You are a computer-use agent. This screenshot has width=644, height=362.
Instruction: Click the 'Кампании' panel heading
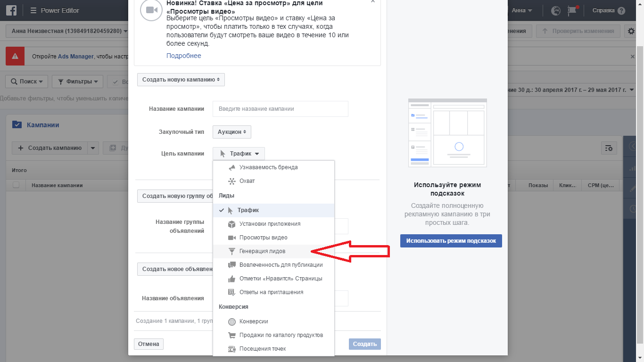click(43, 125)
